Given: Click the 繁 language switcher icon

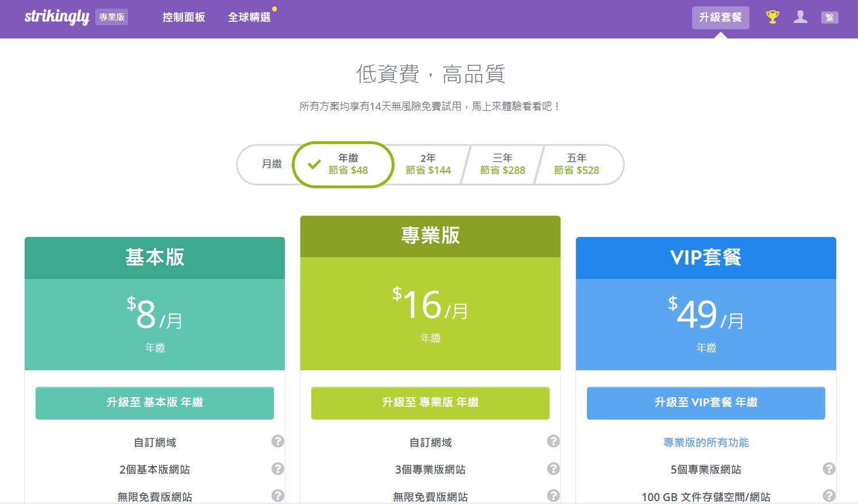Looking at the screenshot, I should pos(829,17).
